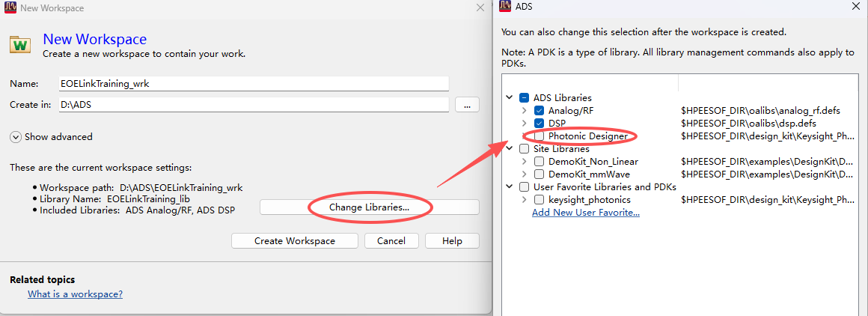Uncheck the DSP library checkbox
Screen dimensions: 868x316
tap(539, 123)
